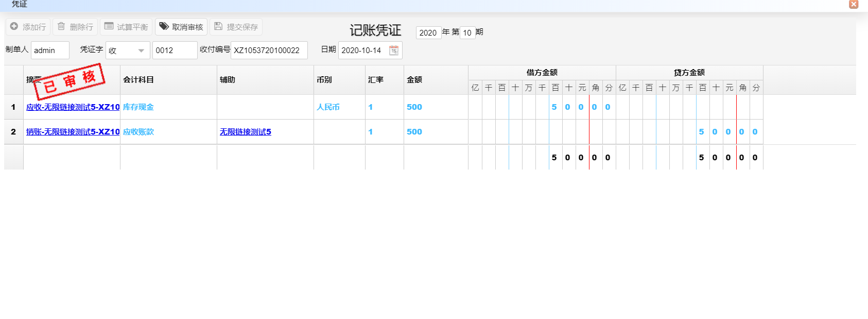This screenshot has height=319, width=868.
Task: Click exchange rate 1 in row 1
Action: (x=370, y=107)
